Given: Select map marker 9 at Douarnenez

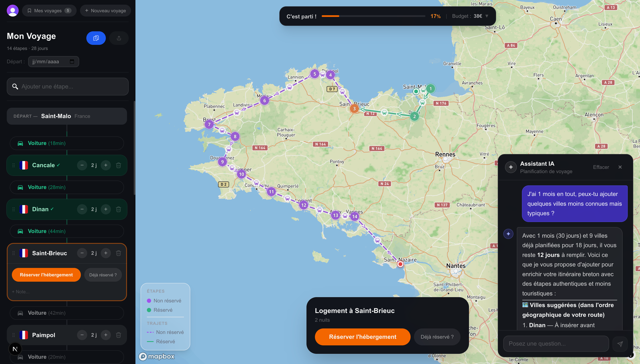Looking at the screenshot, I should [x=222, y=162].
